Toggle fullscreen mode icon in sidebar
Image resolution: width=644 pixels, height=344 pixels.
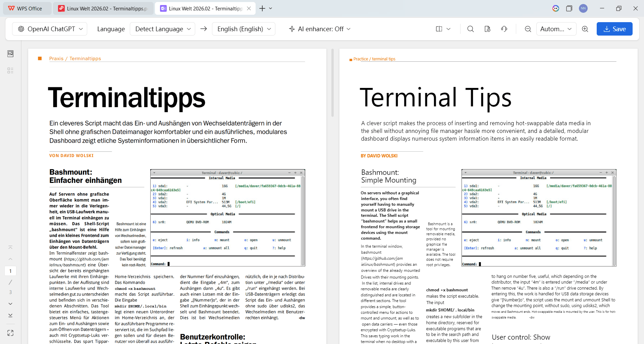tap(10, 333)
